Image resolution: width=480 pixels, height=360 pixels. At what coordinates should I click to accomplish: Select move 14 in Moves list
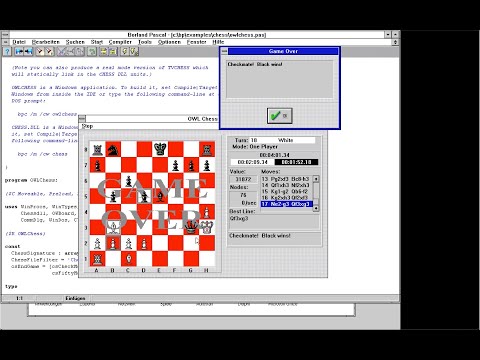(286, 185)
